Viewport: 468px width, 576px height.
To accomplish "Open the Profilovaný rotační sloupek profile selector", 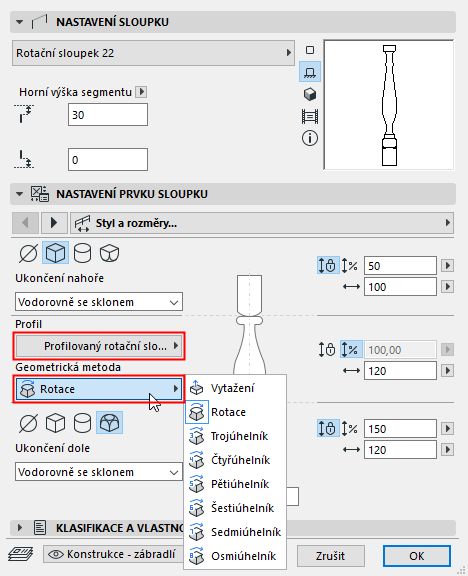I will pos(99,346).
